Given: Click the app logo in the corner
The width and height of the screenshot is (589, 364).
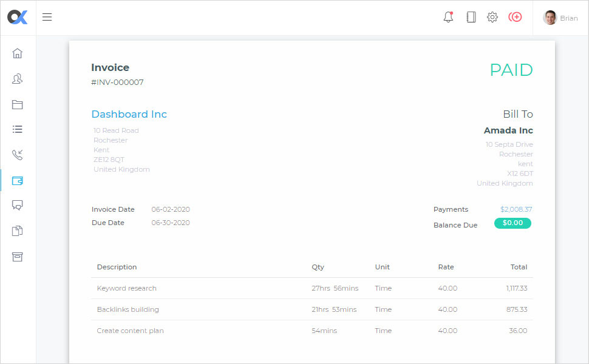Looking at the screenshot, I should [x=18, y=17].
